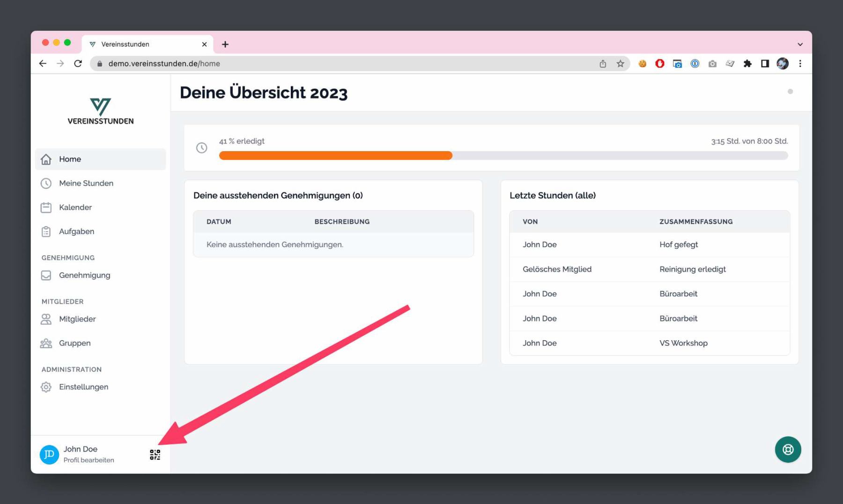
Task: Toggle the browser side panel icon
Action: (x=765, y=64)
